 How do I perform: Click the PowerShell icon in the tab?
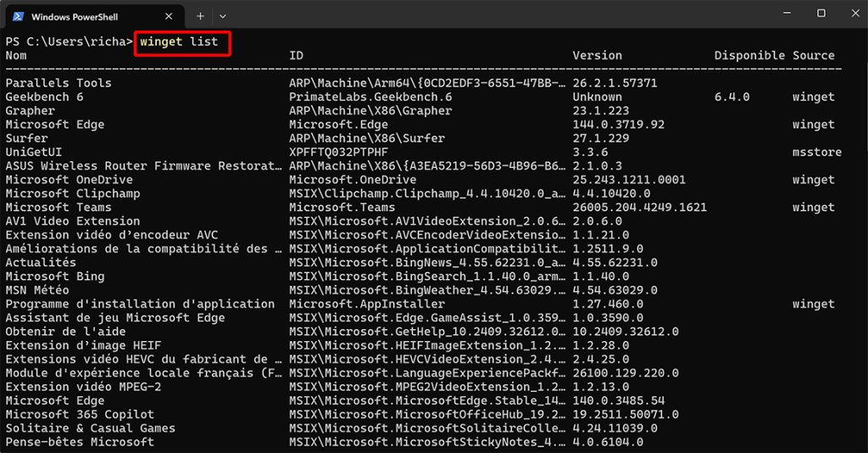[x=17, y=16]
